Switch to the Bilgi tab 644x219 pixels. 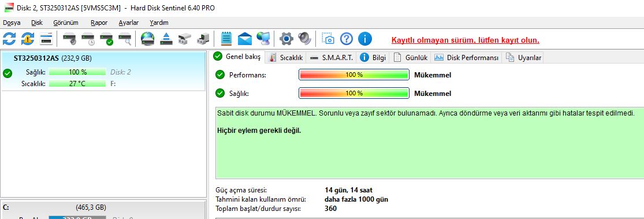click(373, 58)
